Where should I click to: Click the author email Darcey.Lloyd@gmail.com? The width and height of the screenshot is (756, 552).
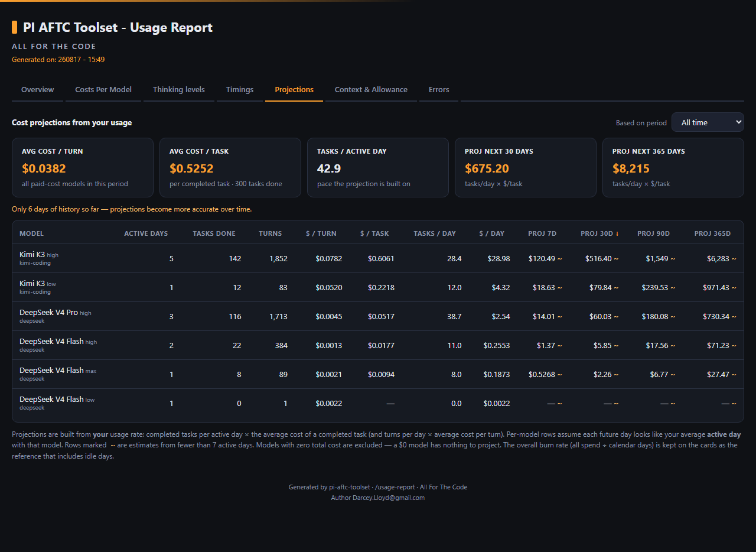[x=388, y=498]
